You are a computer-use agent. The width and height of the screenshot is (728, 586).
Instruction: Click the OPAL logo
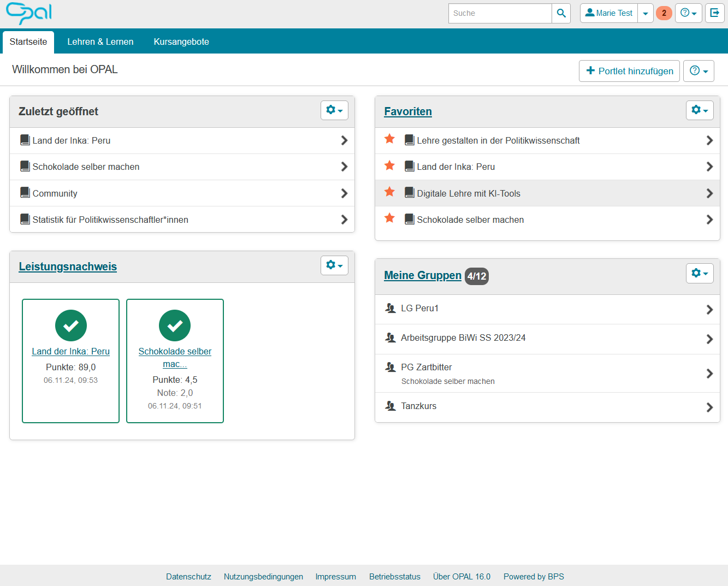pyautogui.click(x=29, y=14)
